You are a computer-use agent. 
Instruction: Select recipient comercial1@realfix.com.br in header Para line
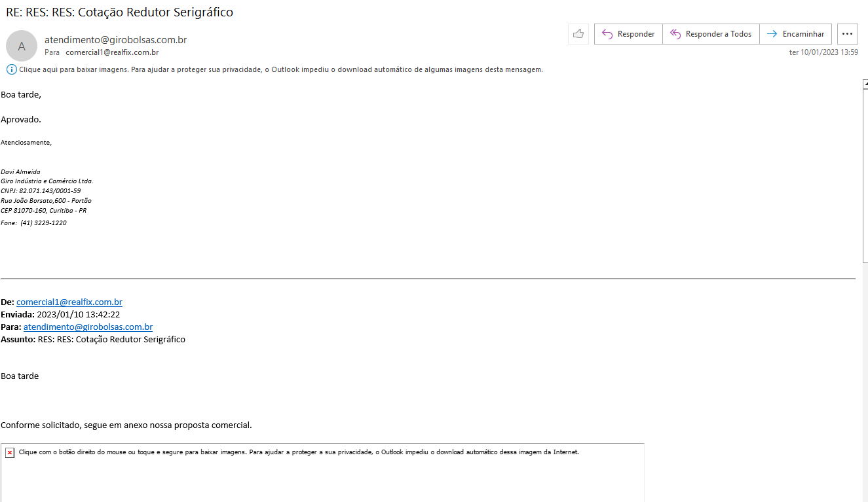112,52
